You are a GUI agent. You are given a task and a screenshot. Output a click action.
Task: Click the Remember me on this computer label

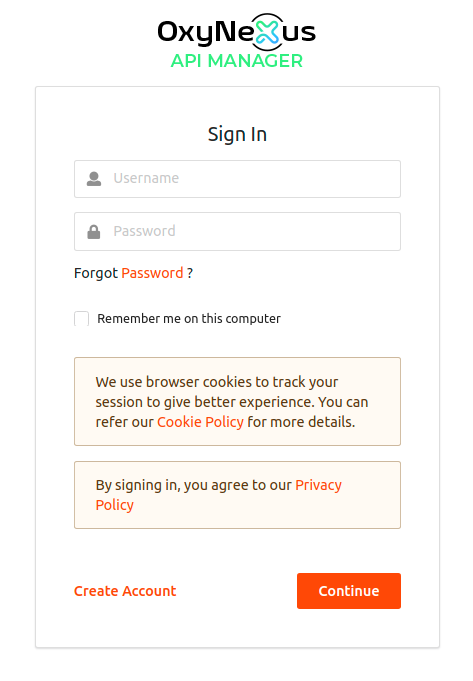[x=189, y=319]
